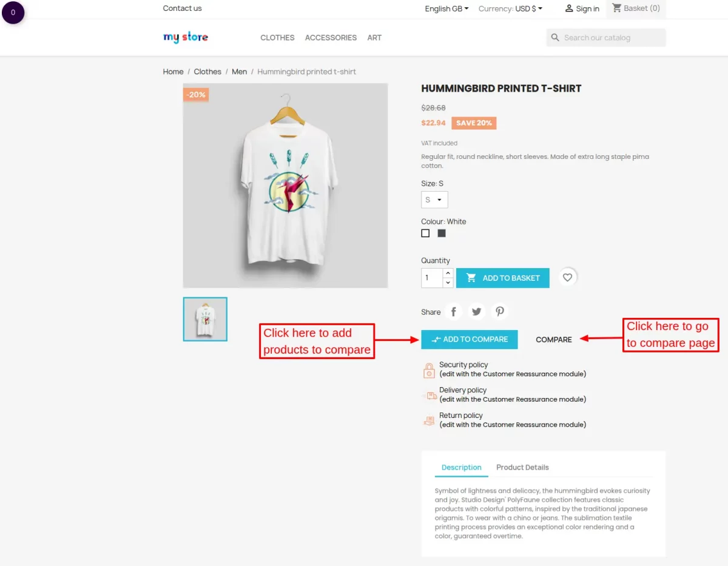Open the Currency USD dropdown
Screen dimensions: 728x566
[511, 9]
